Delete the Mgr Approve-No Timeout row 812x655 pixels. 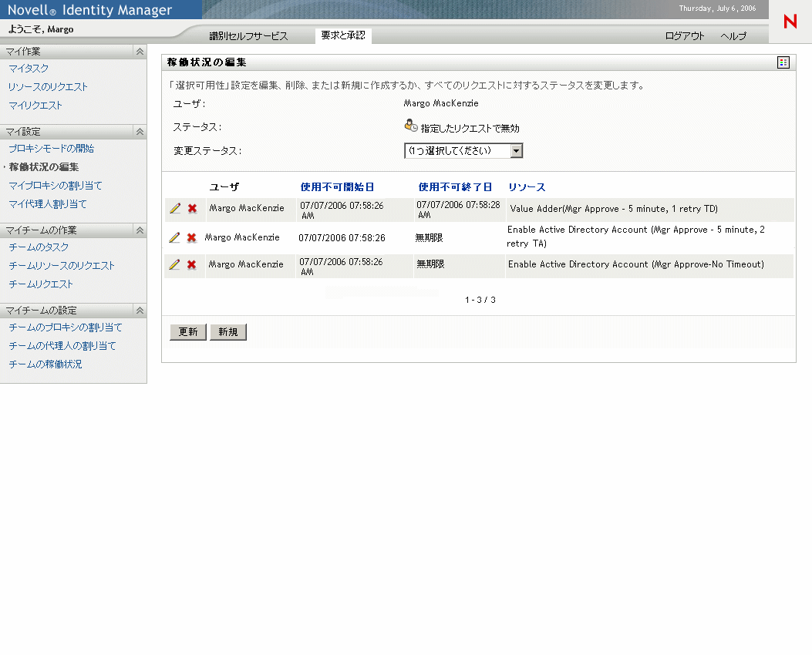pos(191,264)
